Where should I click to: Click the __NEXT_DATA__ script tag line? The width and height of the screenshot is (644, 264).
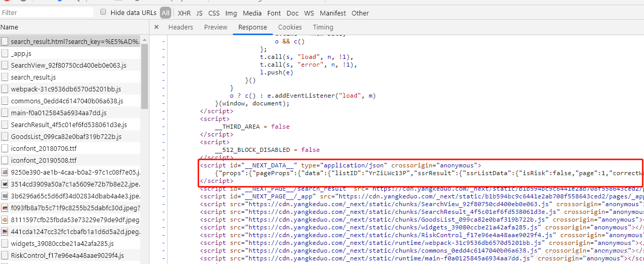pyautogui.click(x=340, y=165)
